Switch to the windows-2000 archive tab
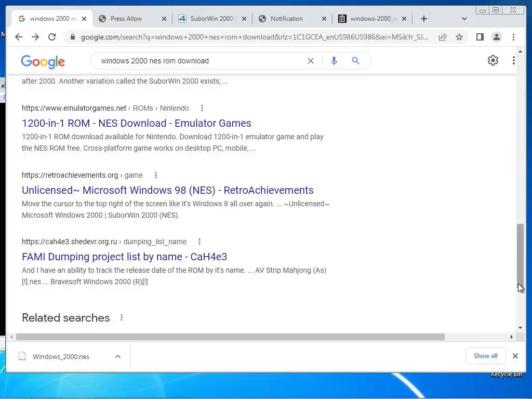Viewport: 532px width, 399px height. coord(373,19)
